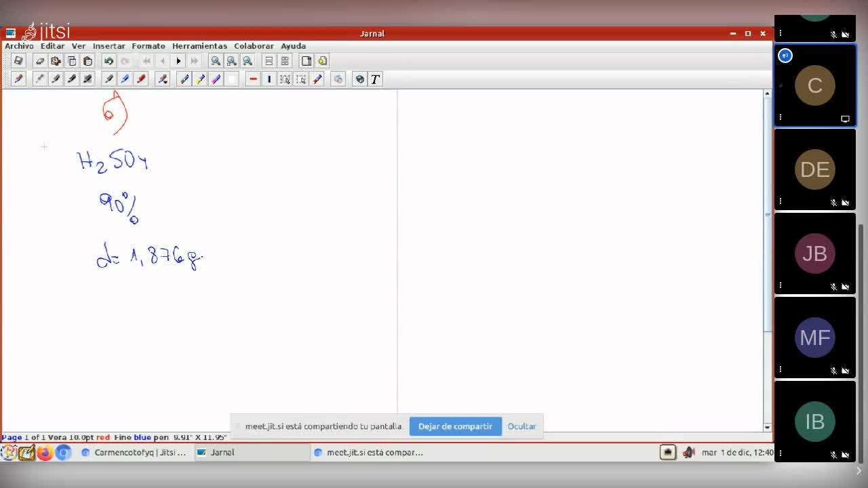This screenshot has height=488, width=868.
Task: Open options menu on participant MF tile
Action: 781,369
